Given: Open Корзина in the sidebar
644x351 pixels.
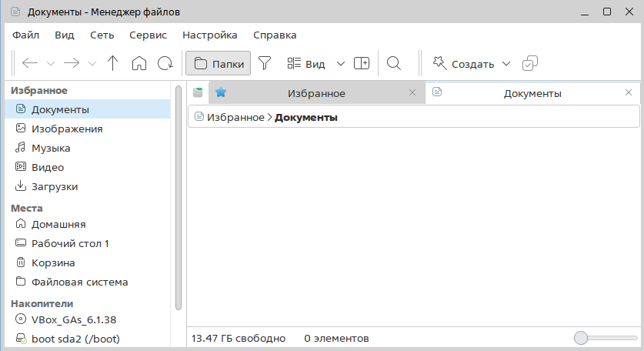Looking at the screenshot, I should 52,262.
